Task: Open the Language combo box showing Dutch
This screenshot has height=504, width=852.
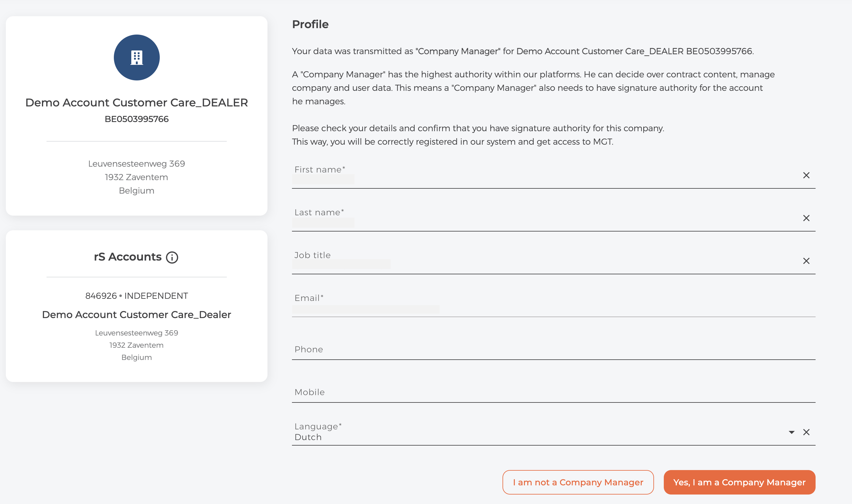Action: pos(537,437)
